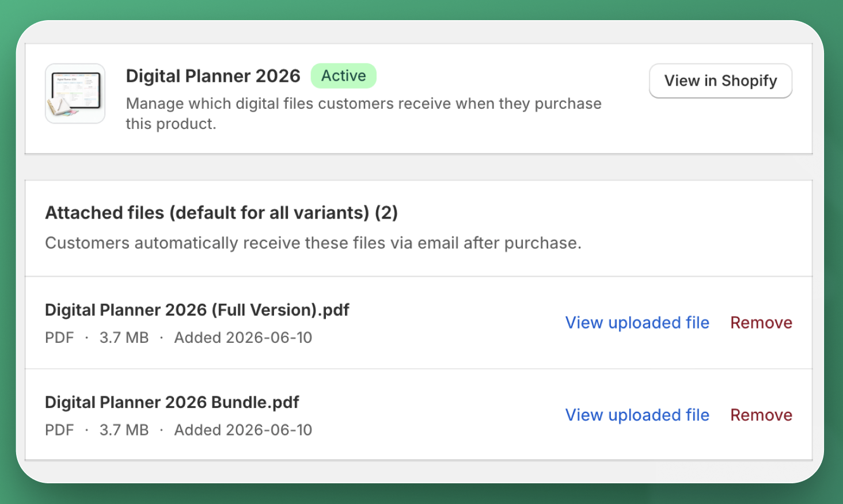
Task: Select the Digital Planner 2026 (Full Version).pdf filename
Action: [197, 310]
